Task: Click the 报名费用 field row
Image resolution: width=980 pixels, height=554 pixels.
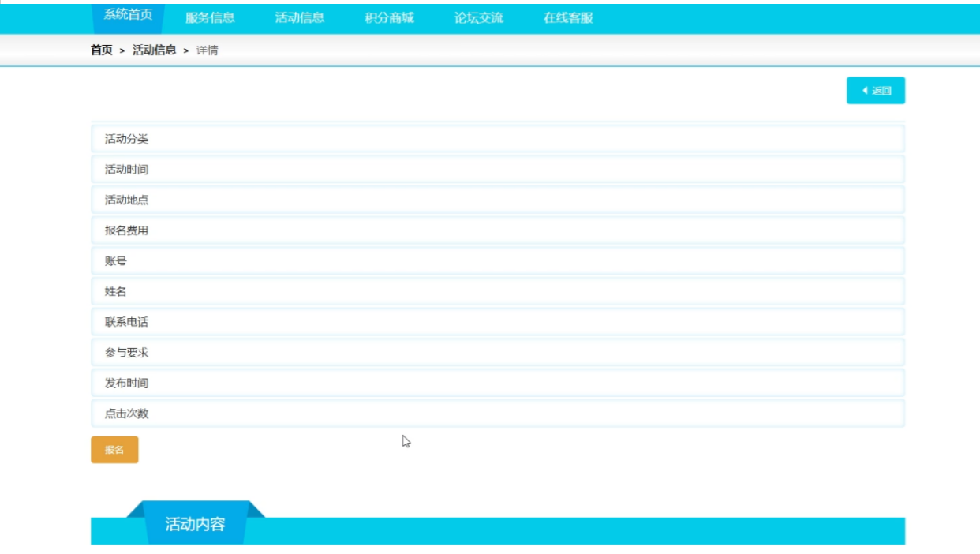Action: [x=498, y=231]
